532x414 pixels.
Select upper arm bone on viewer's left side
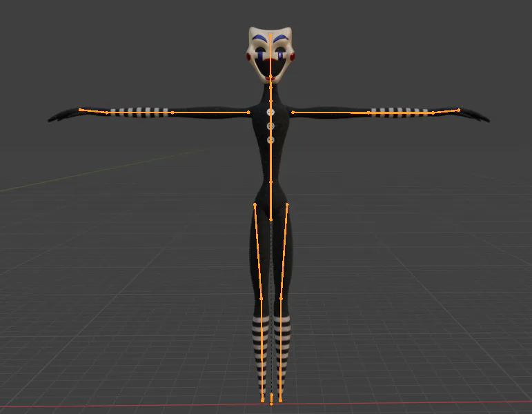tap(210, 112)
